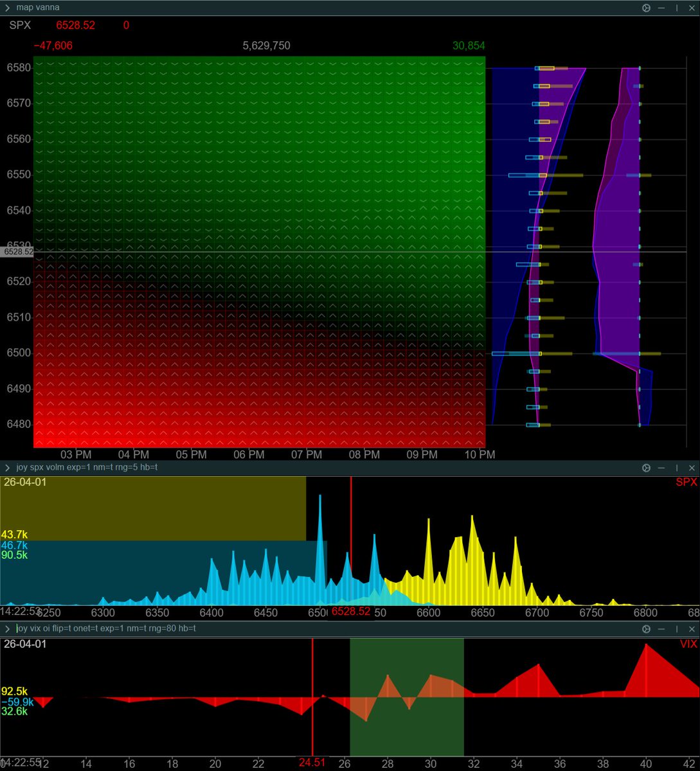Click the 10 PM time label
Screen dimensions: 700x771
click(x=480, y=454)
